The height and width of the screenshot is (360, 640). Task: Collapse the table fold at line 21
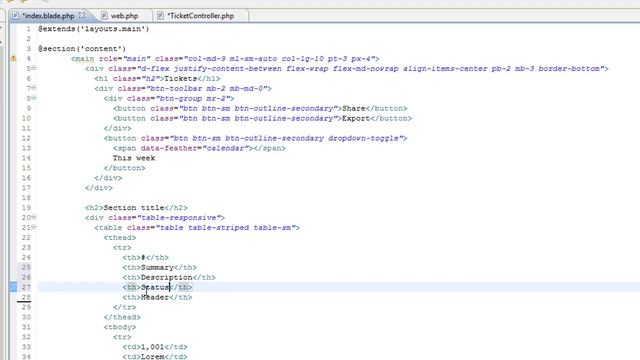click(x=34, y=227)
